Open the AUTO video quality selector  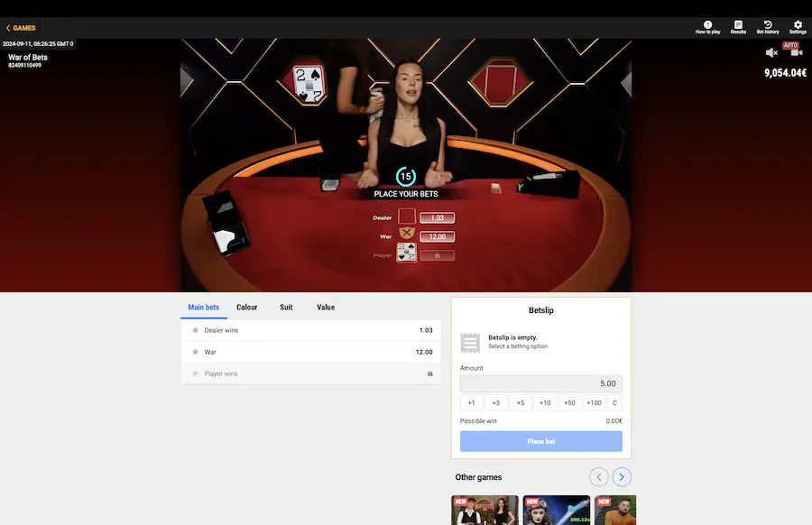click(x=794, y=51)
